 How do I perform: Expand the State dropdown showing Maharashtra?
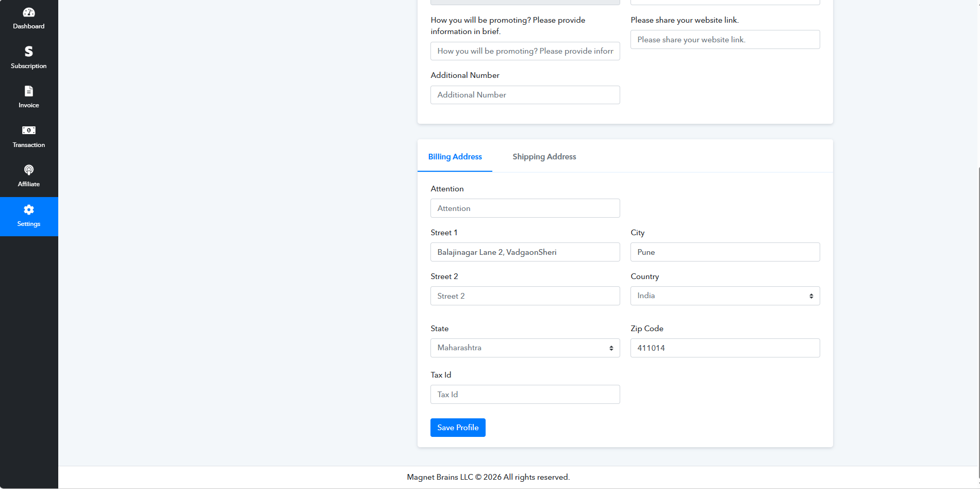click(x=525, y=348)
